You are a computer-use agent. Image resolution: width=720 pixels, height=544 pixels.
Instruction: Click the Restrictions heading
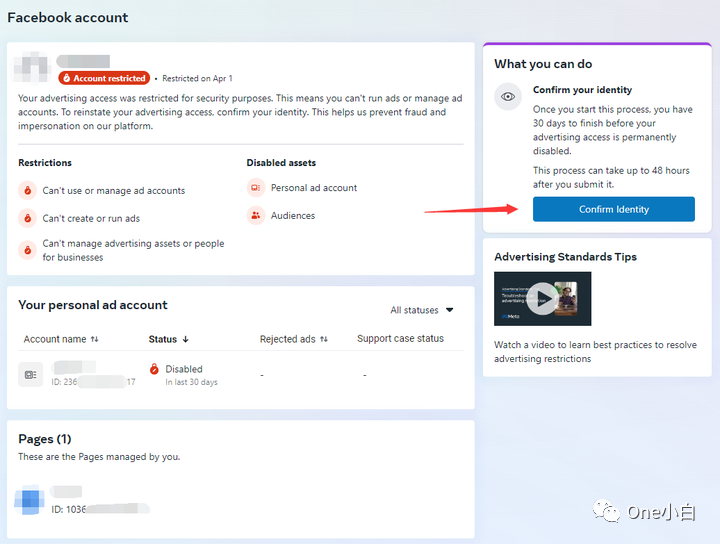click(x=45, y=163)
